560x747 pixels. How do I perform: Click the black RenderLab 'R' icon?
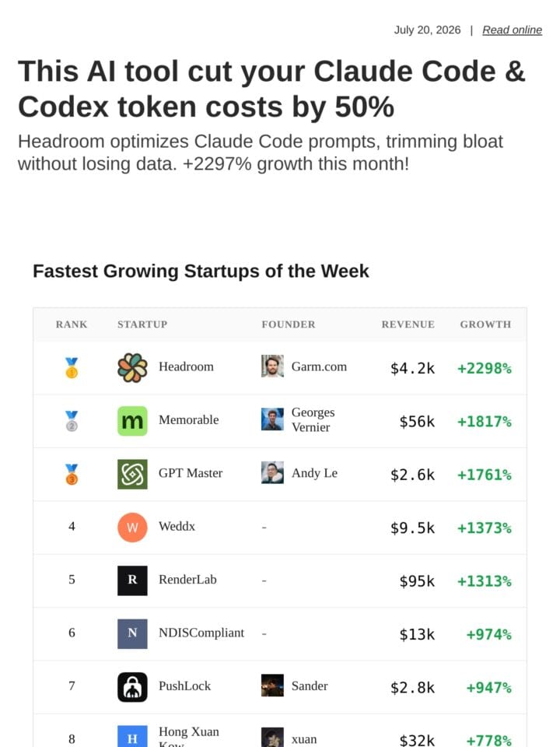[132, 580]
